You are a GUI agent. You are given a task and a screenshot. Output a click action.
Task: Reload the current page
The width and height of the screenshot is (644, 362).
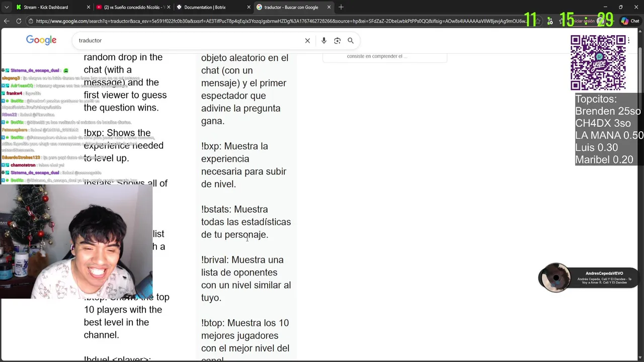click(19, 21)
